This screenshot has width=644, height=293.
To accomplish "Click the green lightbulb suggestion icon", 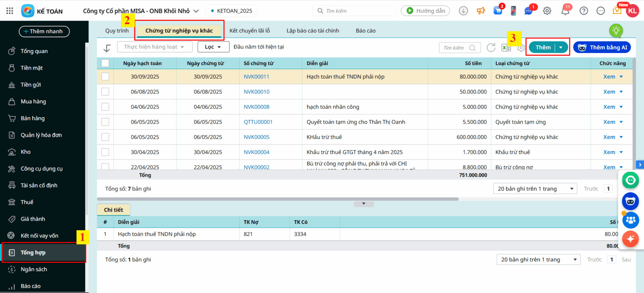I will pyautogui.click(x=616, y=31).
